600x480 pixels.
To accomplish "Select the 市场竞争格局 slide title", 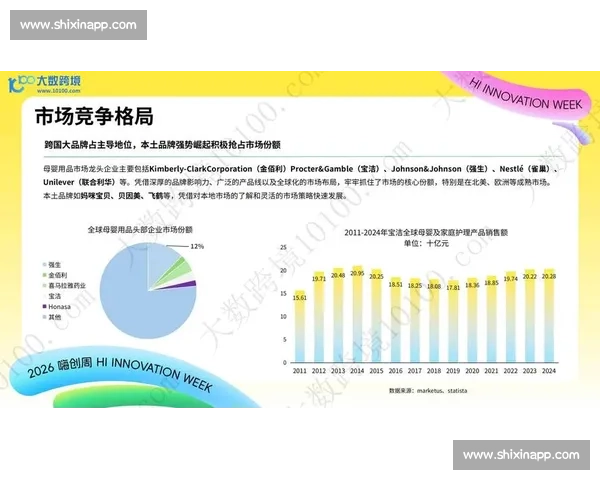I will pyautogui.click(x=95, y=116).
